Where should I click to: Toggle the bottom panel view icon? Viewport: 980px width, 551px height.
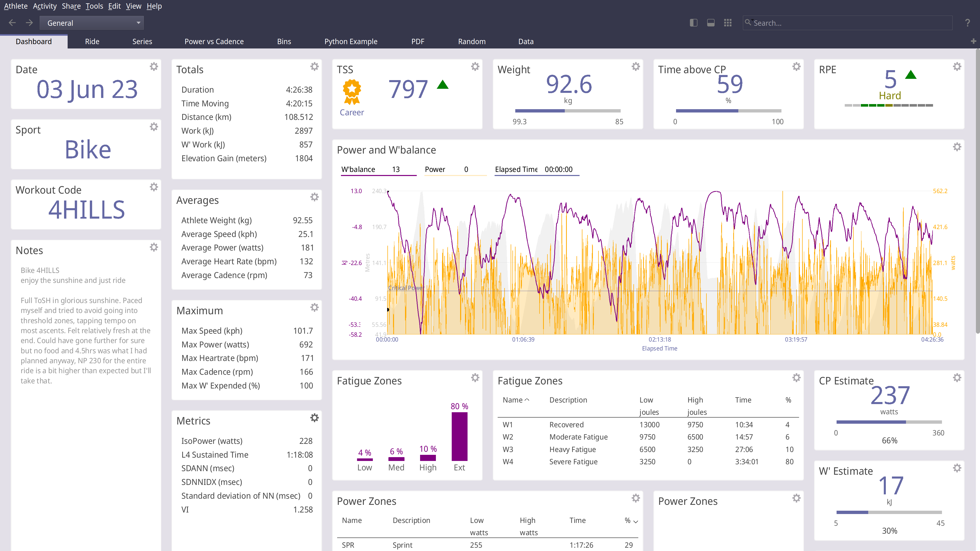pos(710,23)
